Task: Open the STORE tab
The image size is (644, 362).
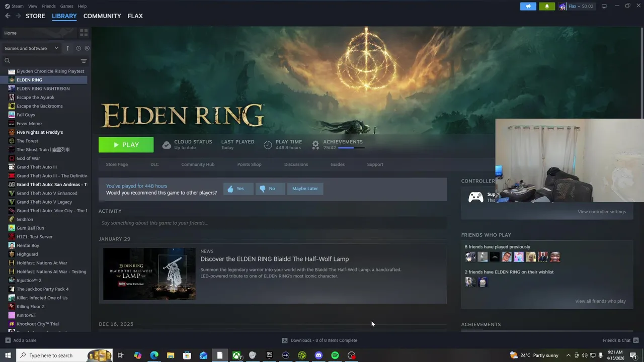Action: click(35, 16)
